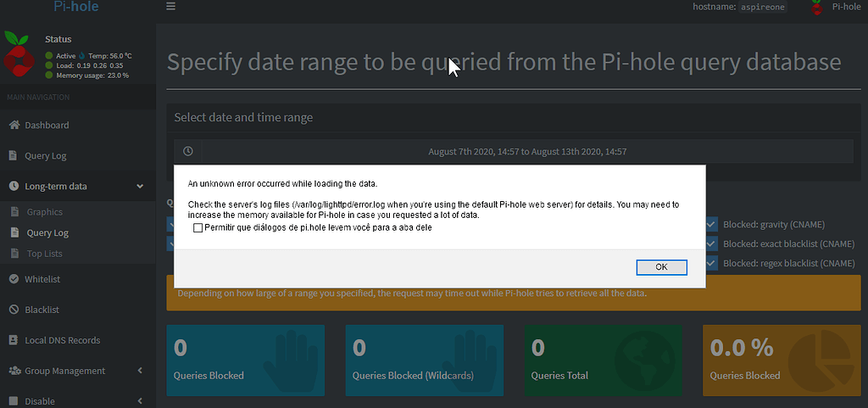Click the 'Select date and time range' heading
Viewport: 868px width, 408px height.
243,117
